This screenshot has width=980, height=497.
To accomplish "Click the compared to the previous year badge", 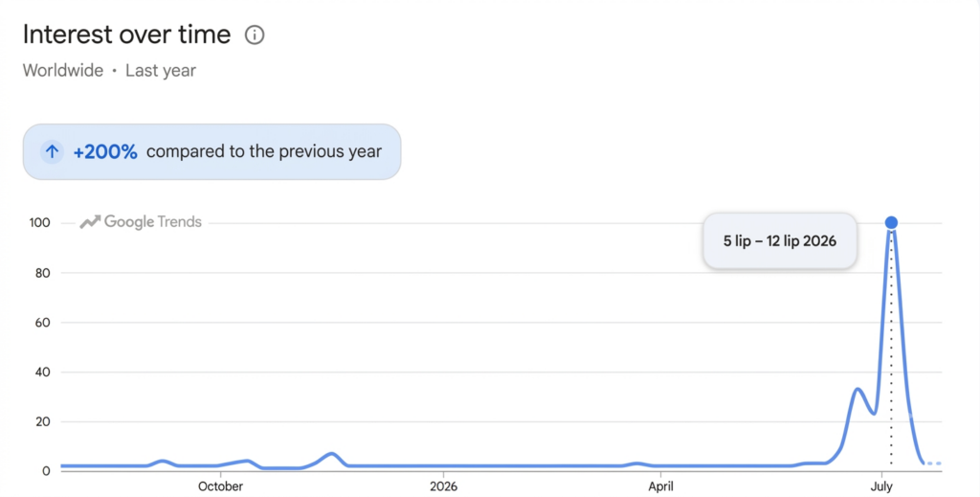I will coord(212,152).
